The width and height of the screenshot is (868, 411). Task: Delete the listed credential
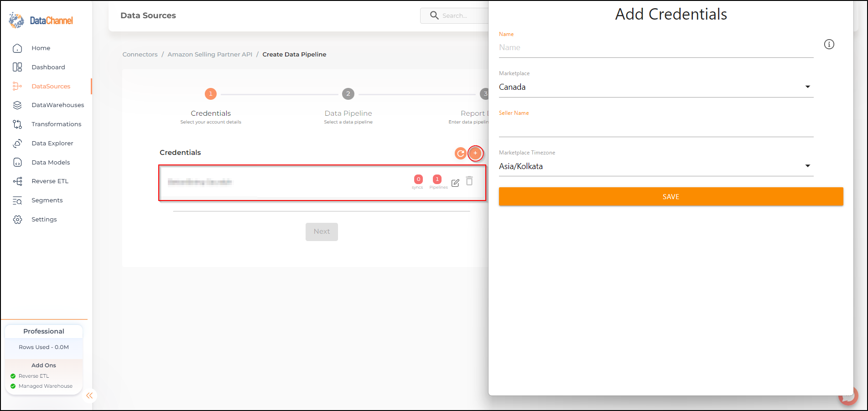click(469, 181)
